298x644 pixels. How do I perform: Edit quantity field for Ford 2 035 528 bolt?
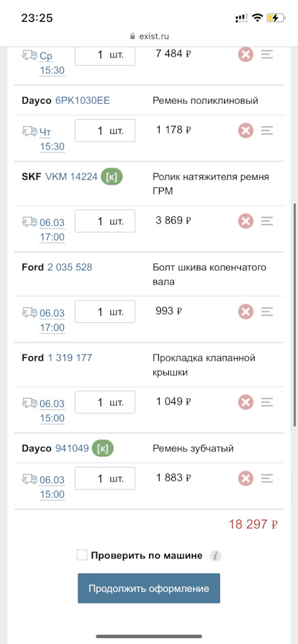click(x=105, y=312)
